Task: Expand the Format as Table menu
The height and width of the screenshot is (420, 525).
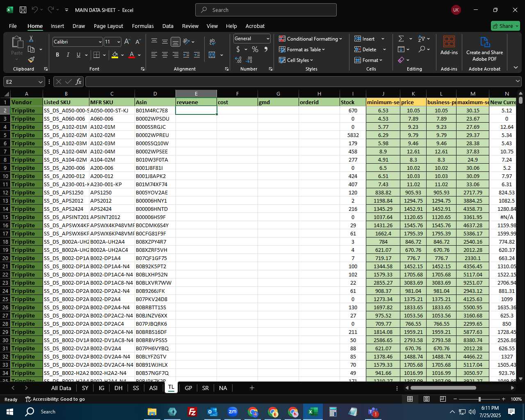Action: 302,49
